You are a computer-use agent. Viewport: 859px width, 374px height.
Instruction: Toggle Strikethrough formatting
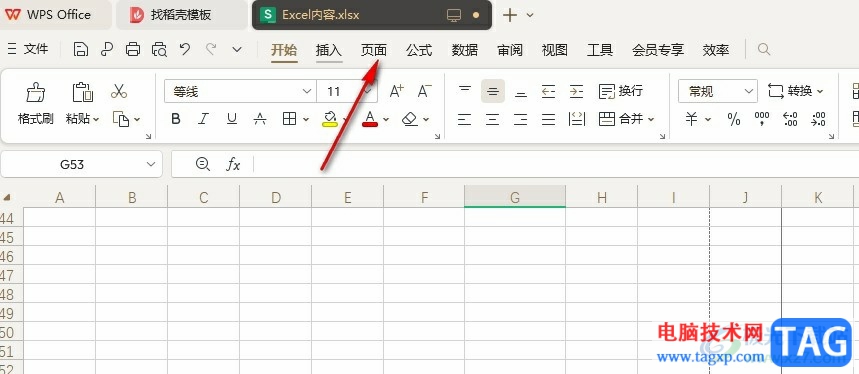point(261,119)
